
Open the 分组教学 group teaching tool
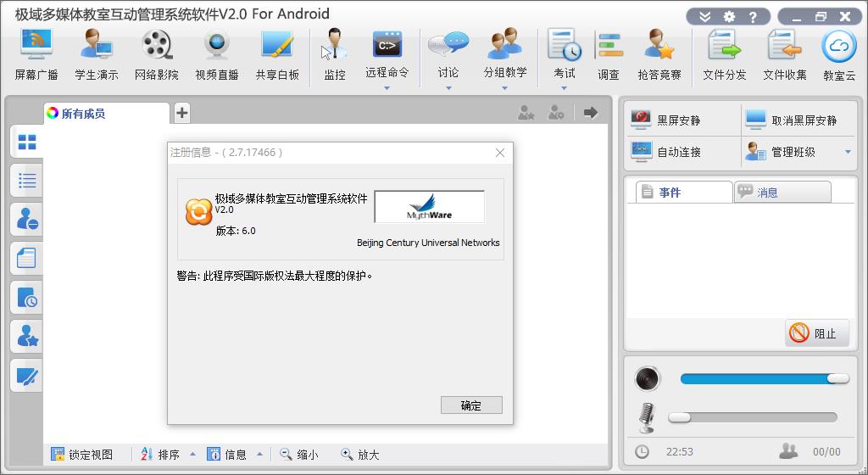coord(505,53)
